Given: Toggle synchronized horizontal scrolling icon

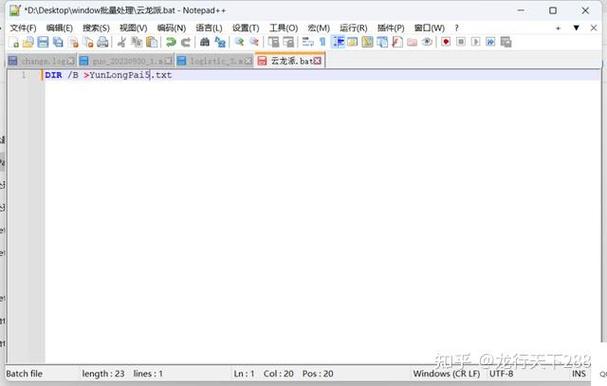Looking at the screenshot, I should pyautogui.click(x=288, y=42).
